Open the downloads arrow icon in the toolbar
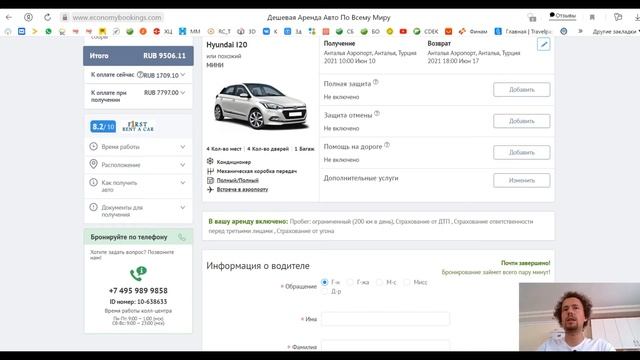 (637, 17)
